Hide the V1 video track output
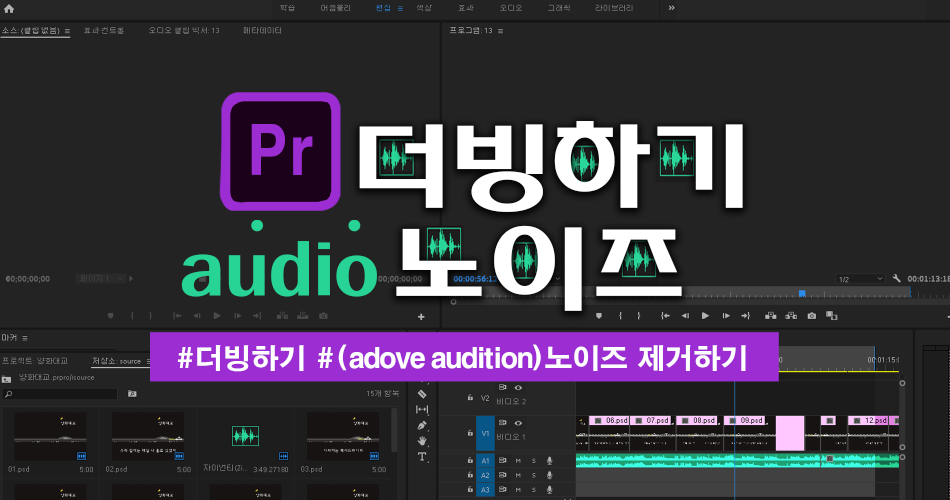Image resolution: width=950 pixels, height=500 pixels. click(x=519, y=423)
